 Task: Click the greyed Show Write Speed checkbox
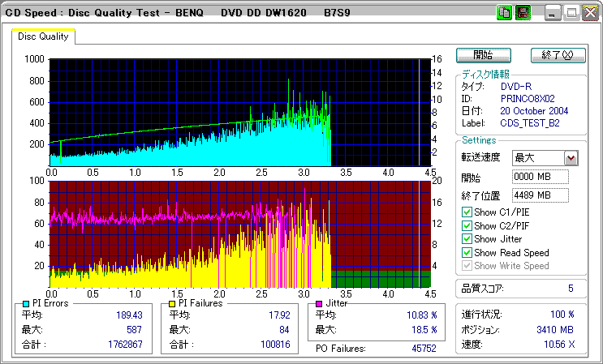click(x=467, y=266)
